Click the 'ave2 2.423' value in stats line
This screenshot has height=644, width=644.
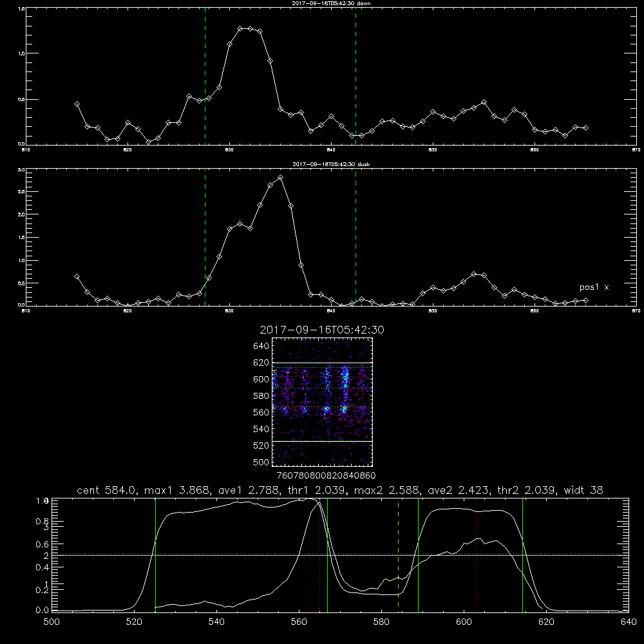pyautogui.click(x=459, y=490)
